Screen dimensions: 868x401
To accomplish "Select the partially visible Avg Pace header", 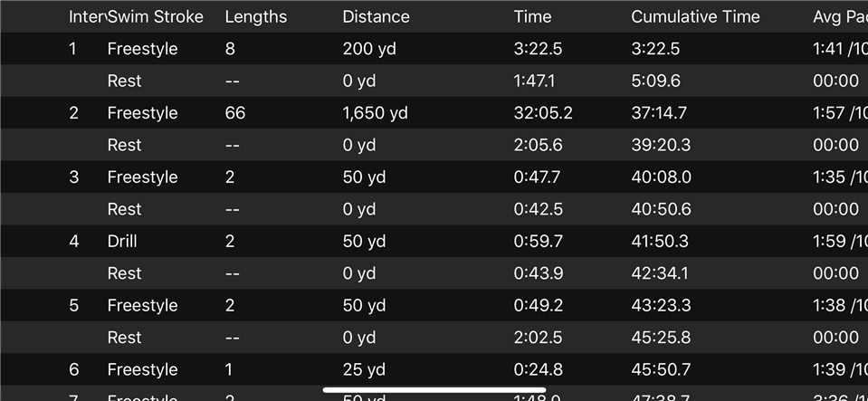I will click(840, 16).
